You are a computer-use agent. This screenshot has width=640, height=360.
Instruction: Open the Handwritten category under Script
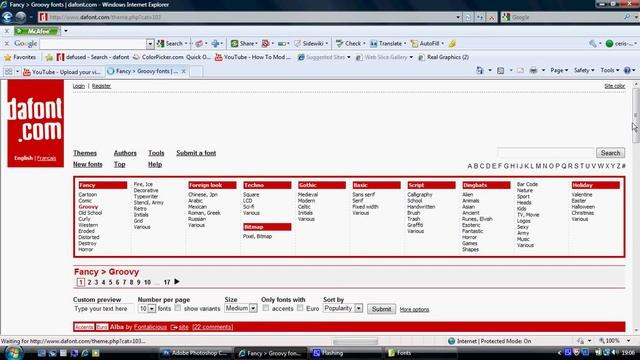coord(421,207)
